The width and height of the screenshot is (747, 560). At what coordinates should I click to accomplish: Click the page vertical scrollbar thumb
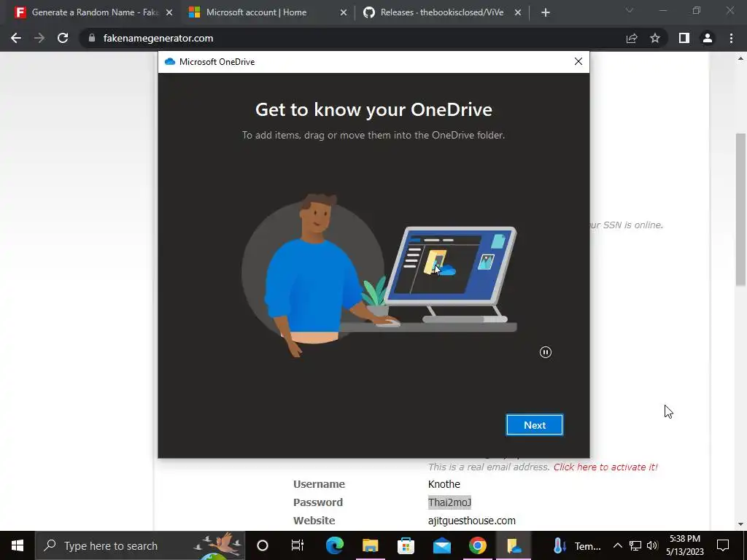[x=740, y=209]
